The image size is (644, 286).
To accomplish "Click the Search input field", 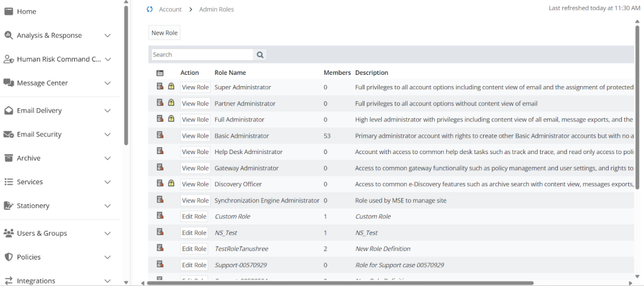I will click(203, 55).
